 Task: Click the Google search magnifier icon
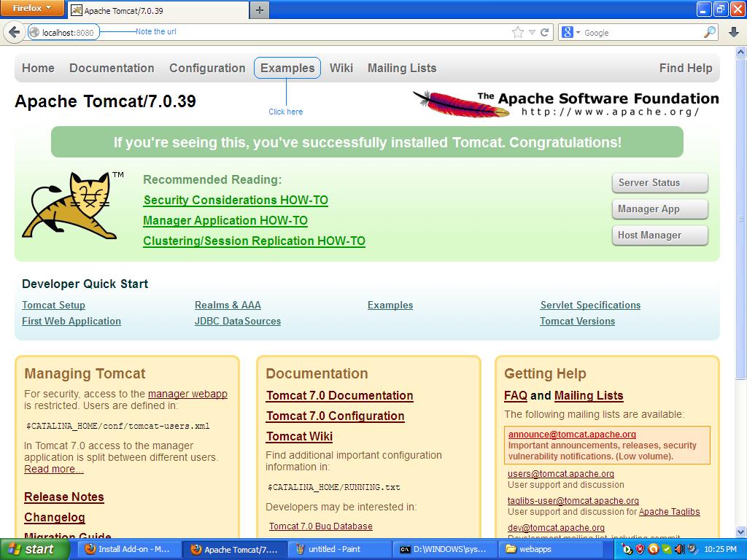(x=708, y=32)
